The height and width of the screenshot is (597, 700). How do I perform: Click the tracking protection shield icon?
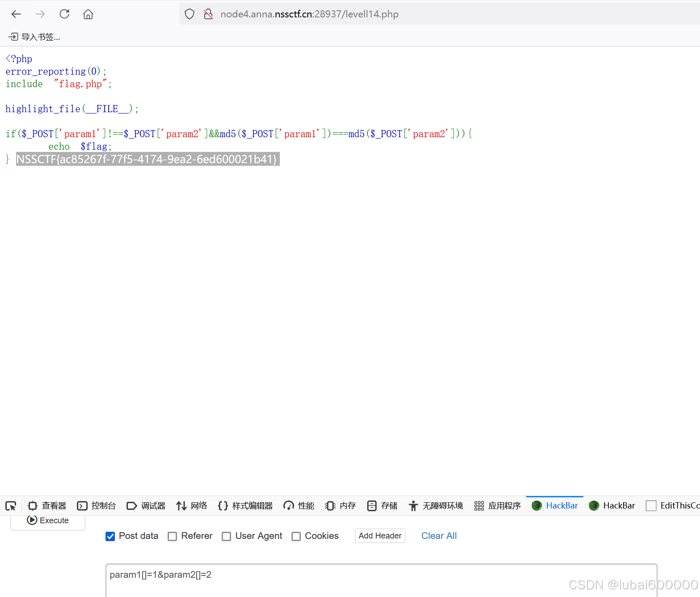pos(189,14)
